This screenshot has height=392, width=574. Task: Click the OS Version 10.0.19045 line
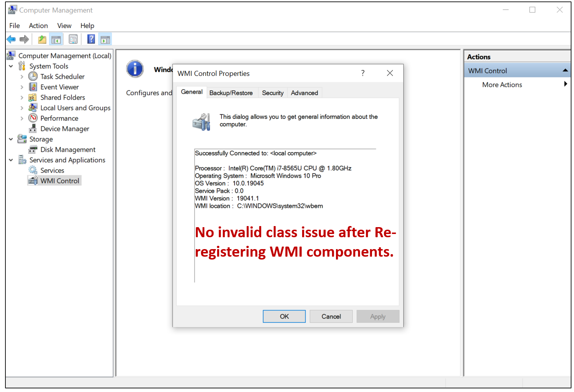pos(229,183)
